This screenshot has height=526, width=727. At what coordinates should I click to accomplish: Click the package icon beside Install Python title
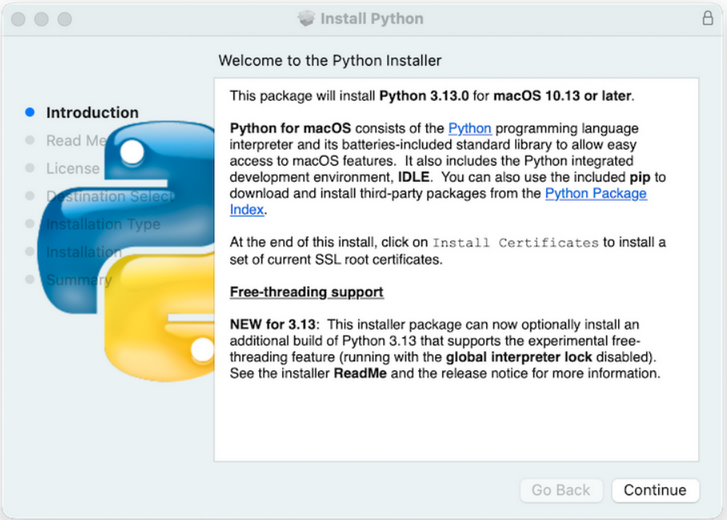(306, 19)
